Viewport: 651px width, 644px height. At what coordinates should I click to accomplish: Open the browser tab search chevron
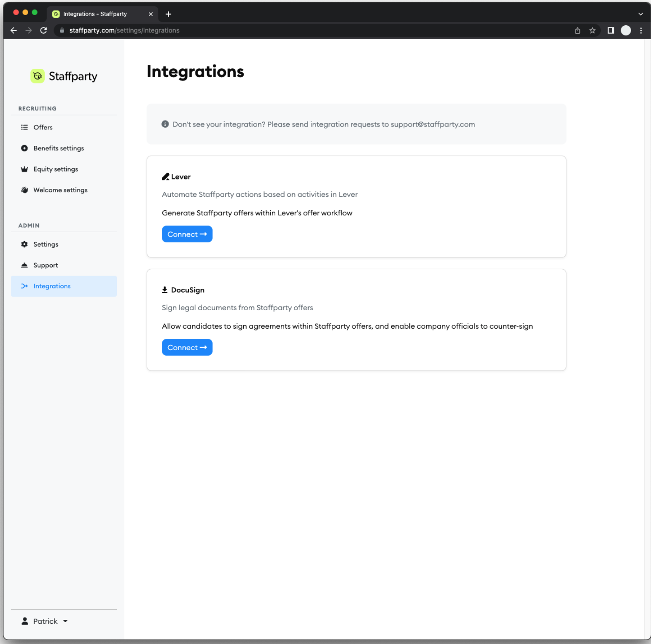(x=640, y=14)
